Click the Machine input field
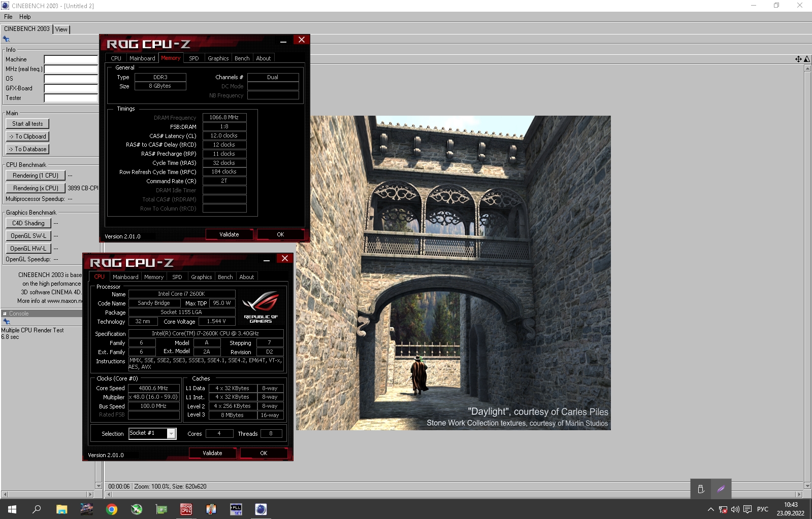This screenshot has height=519, width=812. (71, 59)
